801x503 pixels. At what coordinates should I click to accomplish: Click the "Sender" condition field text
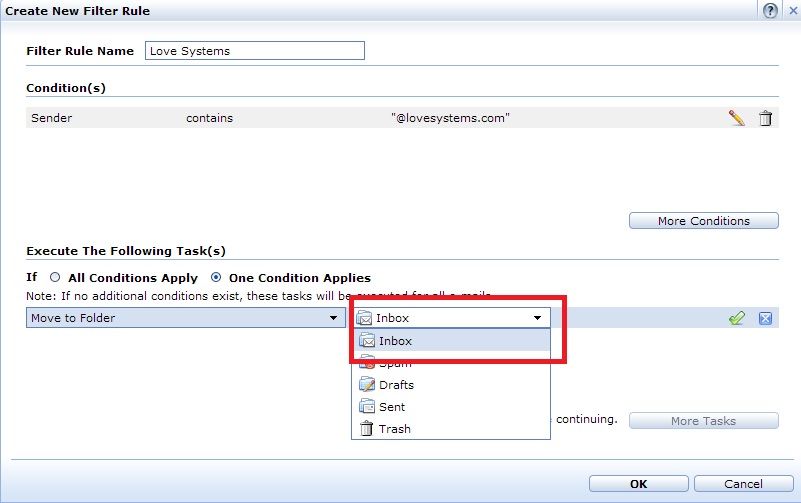pyautogui.click(x=52, y=118)
